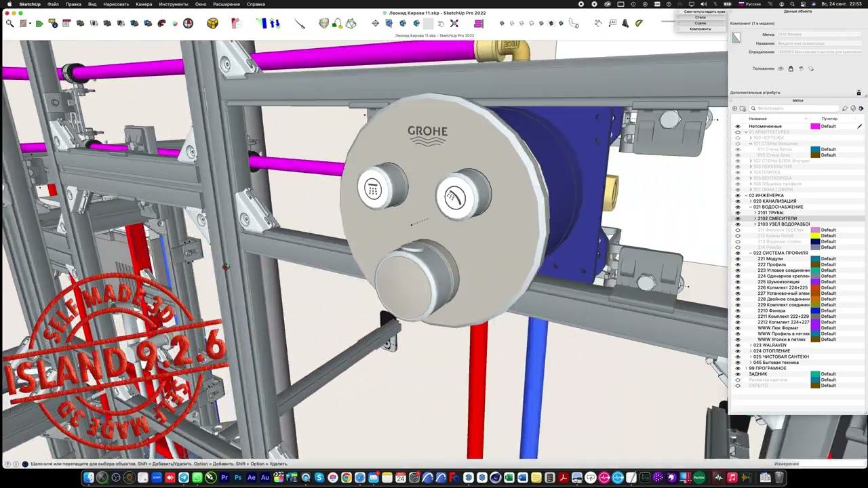Image resolution: width=868 pixels, height=488 pixels.
Task: Open Photoshop from the Dock
Action: (238, 478)
